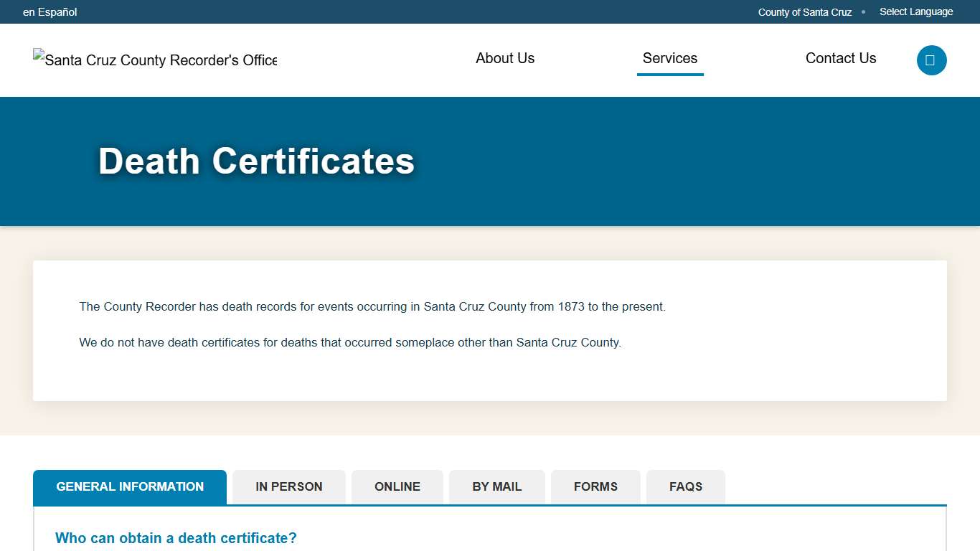Viewport: 980px width, 551px height.
Task: Open the search icon in the header
Action: [x=931, y=60]
